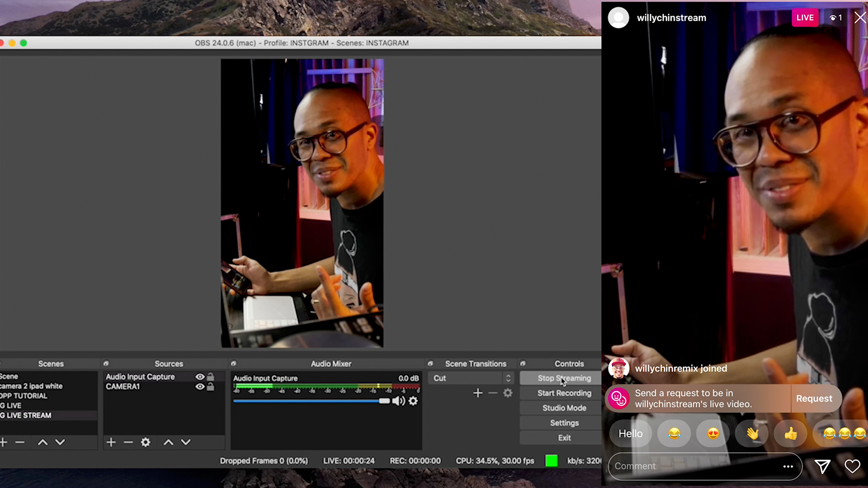Select 'camera 2 ipad white' scene
The height and width of the screenshot is (488, 868).
[x=48, y=386]
